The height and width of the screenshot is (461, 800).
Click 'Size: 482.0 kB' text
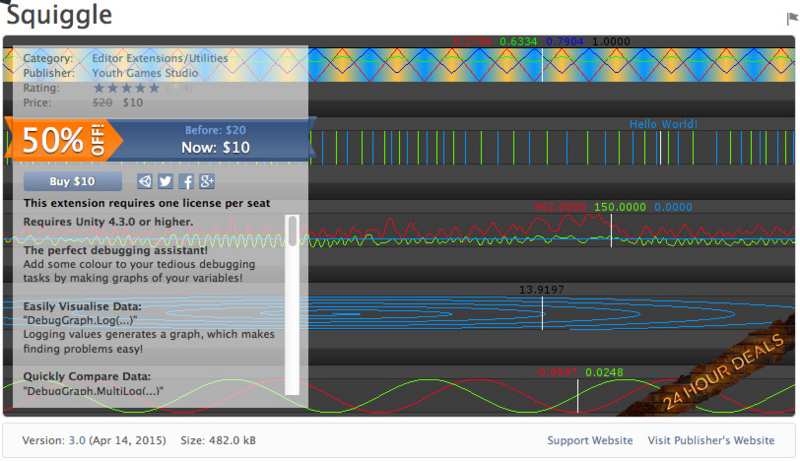coord(218,440)
